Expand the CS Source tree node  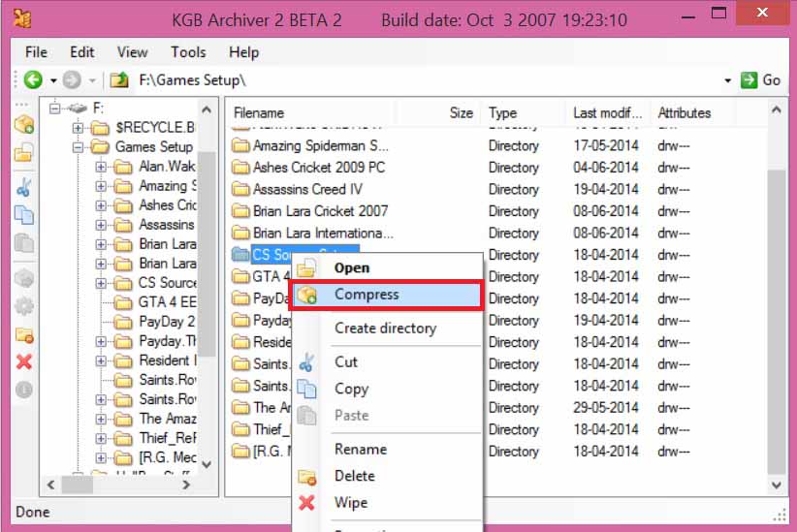coord(101,283)
